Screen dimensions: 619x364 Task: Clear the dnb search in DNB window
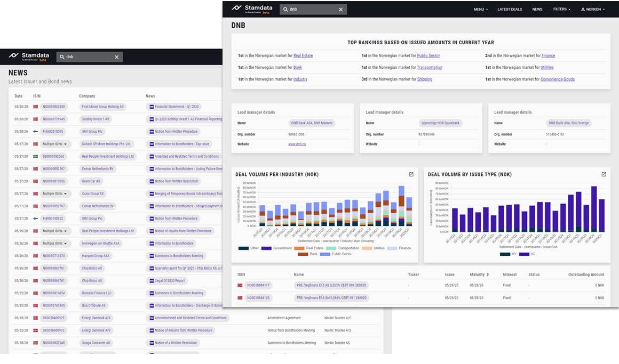tap(340, 10)
